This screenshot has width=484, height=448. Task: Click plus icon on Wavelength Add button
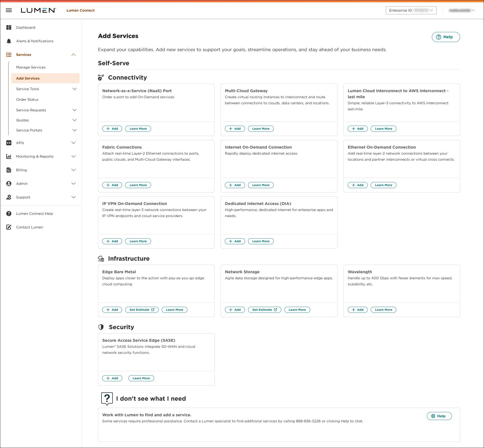[x=354, y=310]
